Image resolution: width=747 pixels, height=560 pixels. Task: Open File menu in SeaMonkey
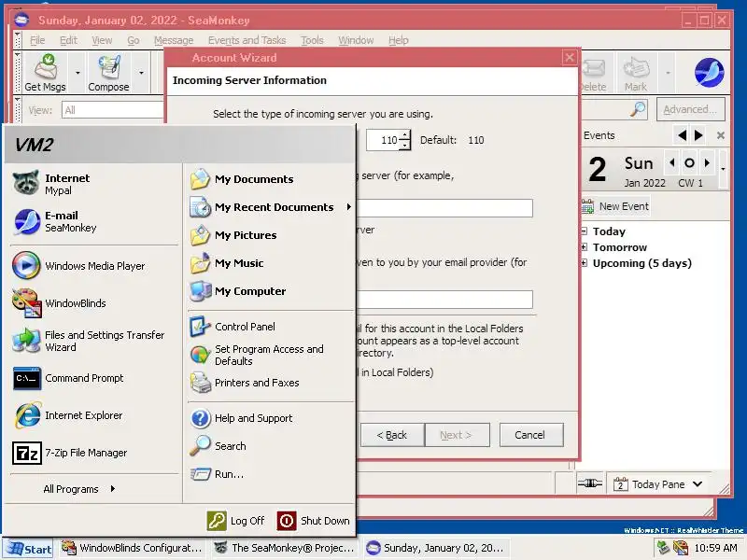pyautogui.click(x=37, y=40)
